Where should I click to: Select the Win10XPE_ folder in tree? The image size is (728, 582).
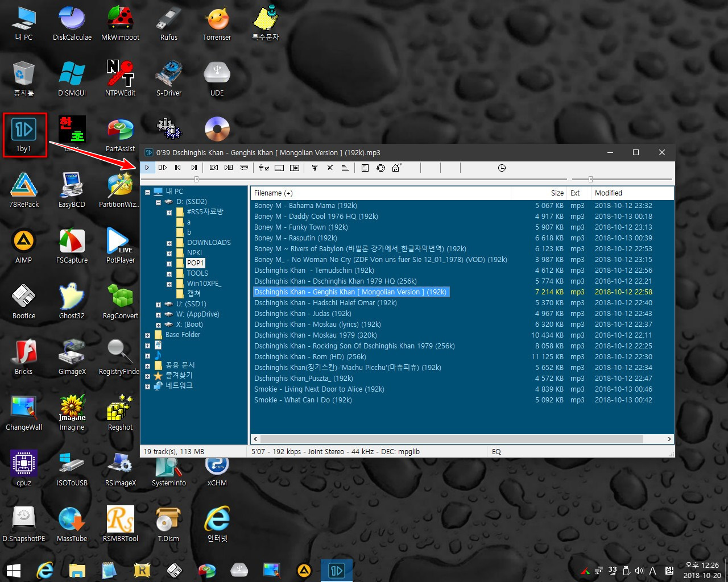(x=204, y=284)
